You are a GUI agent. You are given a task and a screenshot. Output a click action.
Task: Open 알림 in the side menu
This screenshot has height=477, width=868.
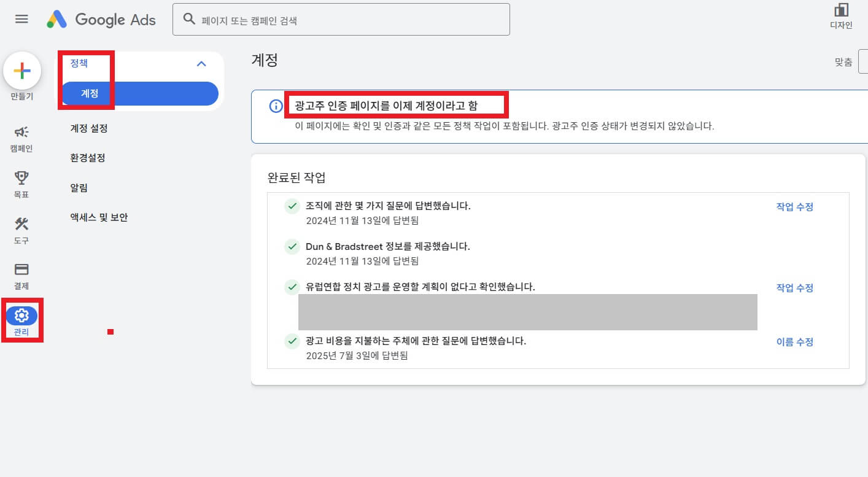(79, 188)
